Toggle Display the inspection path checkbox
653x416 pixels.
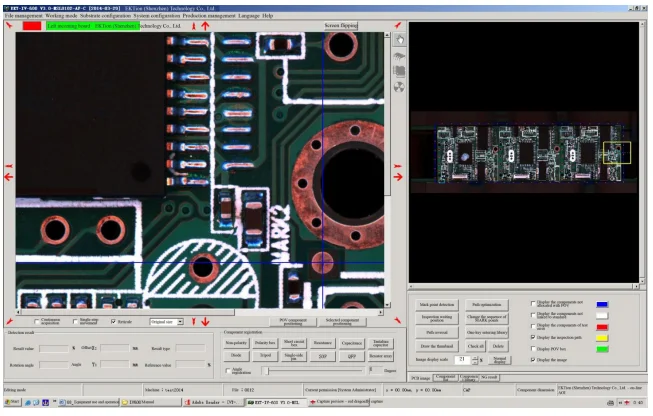pos(532,337)
